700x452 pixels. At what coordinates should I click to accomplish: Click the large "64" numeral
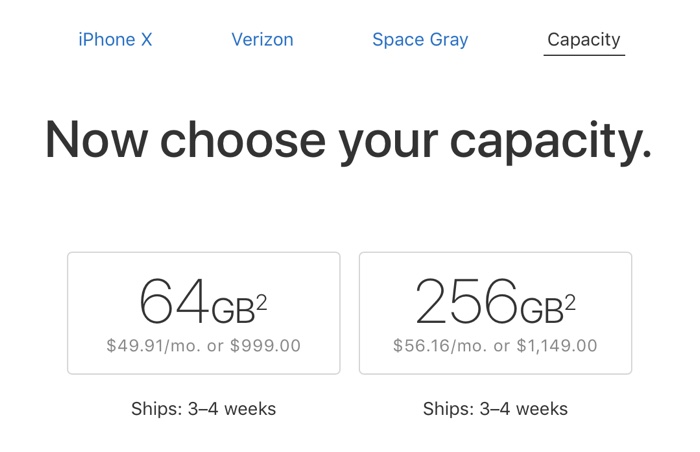[173, 301]
